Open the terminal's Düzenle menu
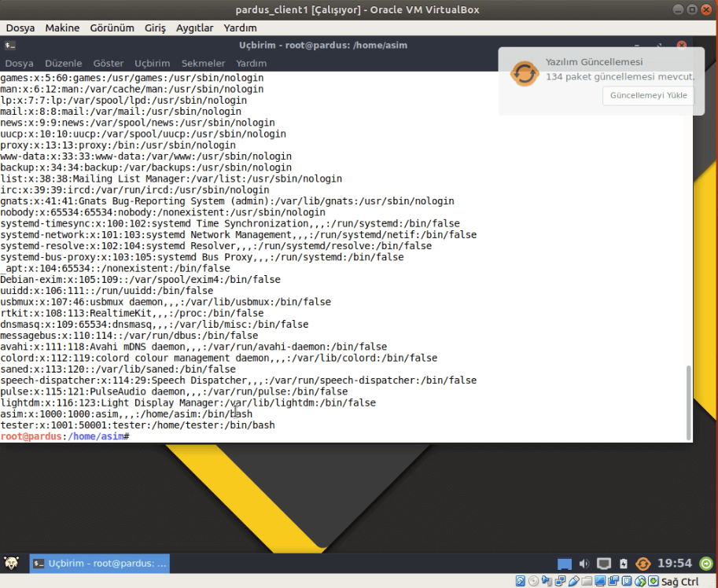 (63, 63)
